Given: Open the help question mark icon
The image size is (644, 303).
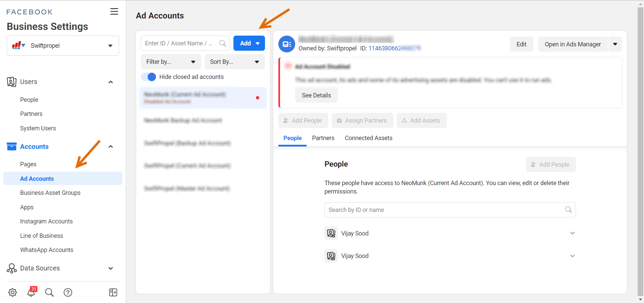Looking at the screenshot, I should point(68,292).
